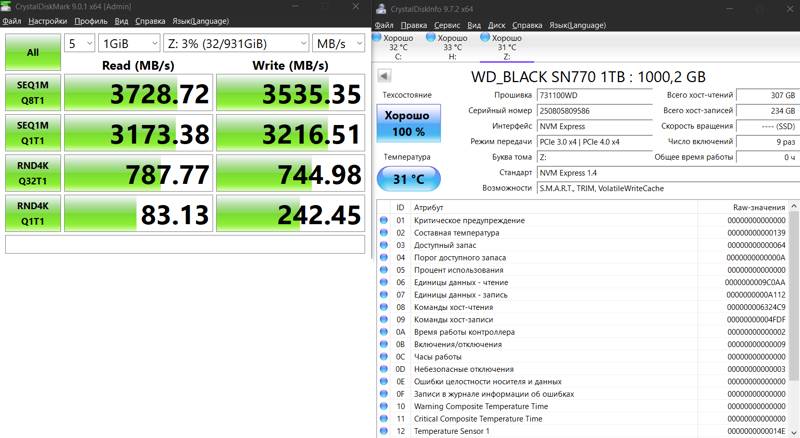
Task: Select the Единицы данных - запись attribute row
Action: (x=583, y=295)
